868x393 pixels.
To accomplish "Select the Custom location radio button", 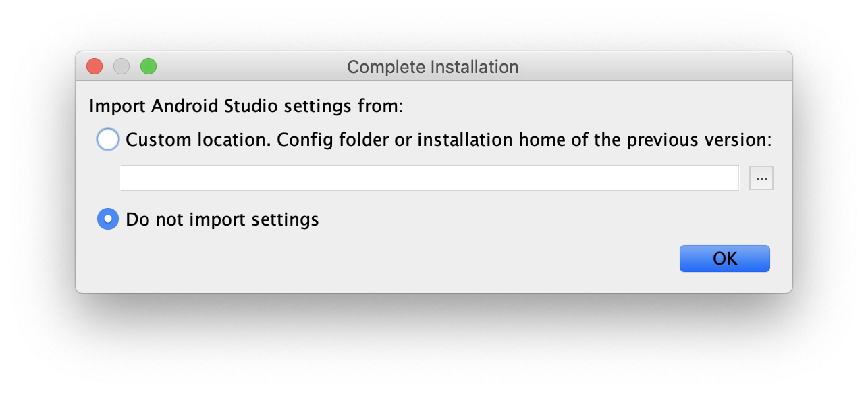I will pyautogui.click(x=108, y=140).
